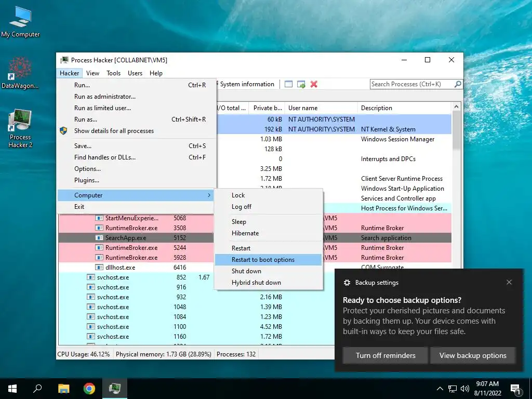Click the taskbar clock showing 9:07 AM
The height and width of the screenshot is (399, 532).
coord(487,389)
